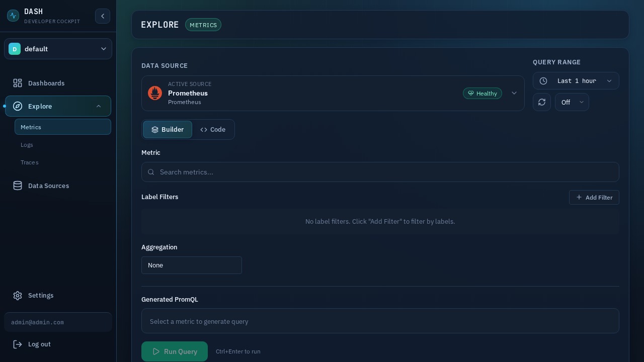Click the Prometheus flame icon

155,93
